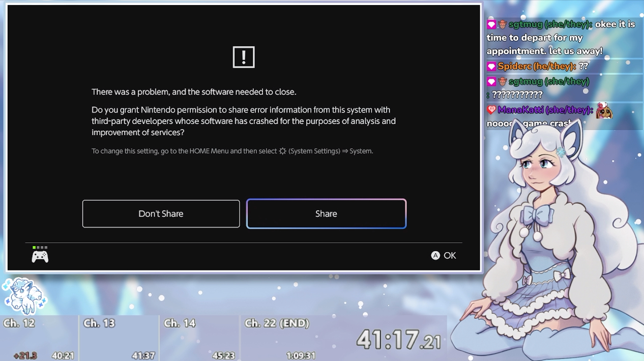The height and width of the screenshot is (361, 644).
Task: Click the +21.3 split delta
Action: [x=25, y=355]
